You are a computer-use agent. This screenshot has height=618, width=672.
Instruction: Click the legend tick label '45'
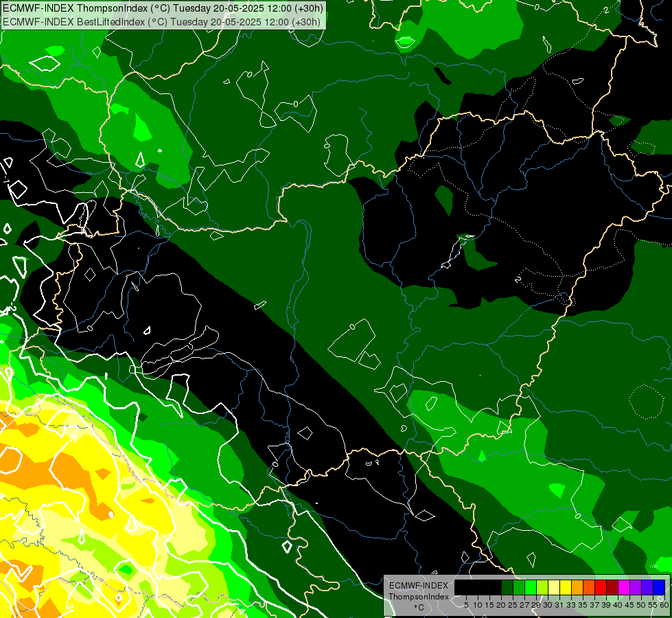point(630,605)
